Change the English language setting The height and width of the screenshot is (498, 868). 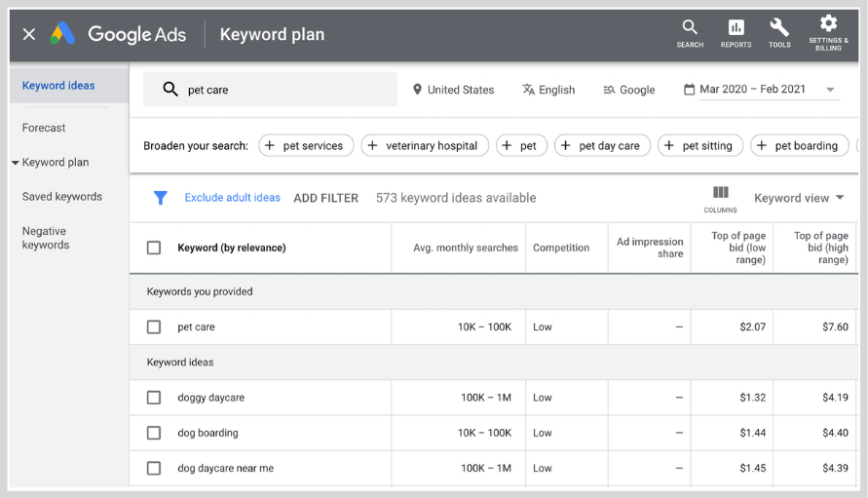[548, 90]
